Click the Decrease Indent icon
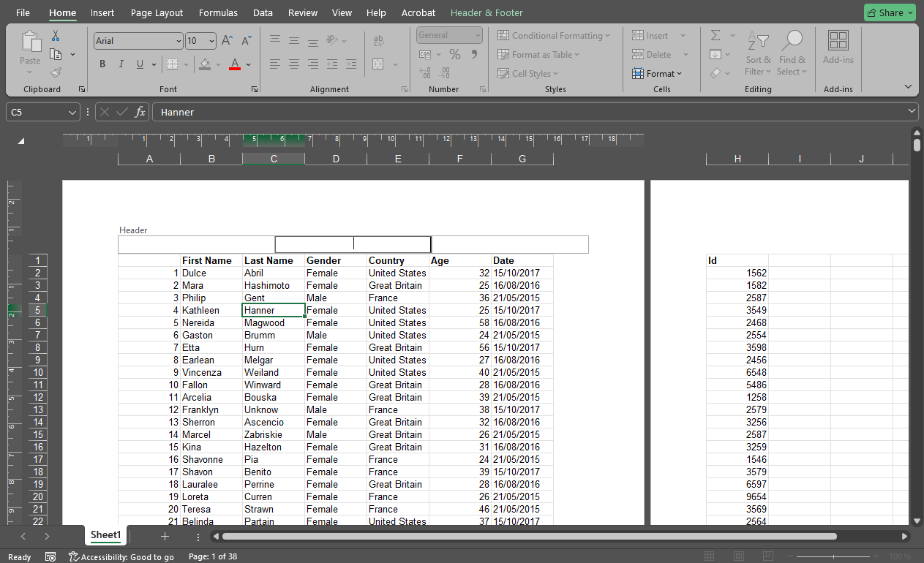This screenshot has width=924, height=563. 332,64
